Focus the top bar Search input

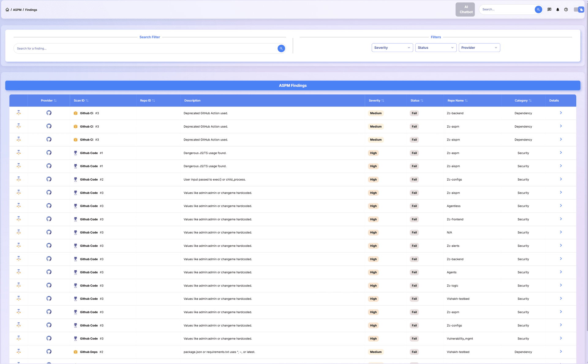(507, 9)
